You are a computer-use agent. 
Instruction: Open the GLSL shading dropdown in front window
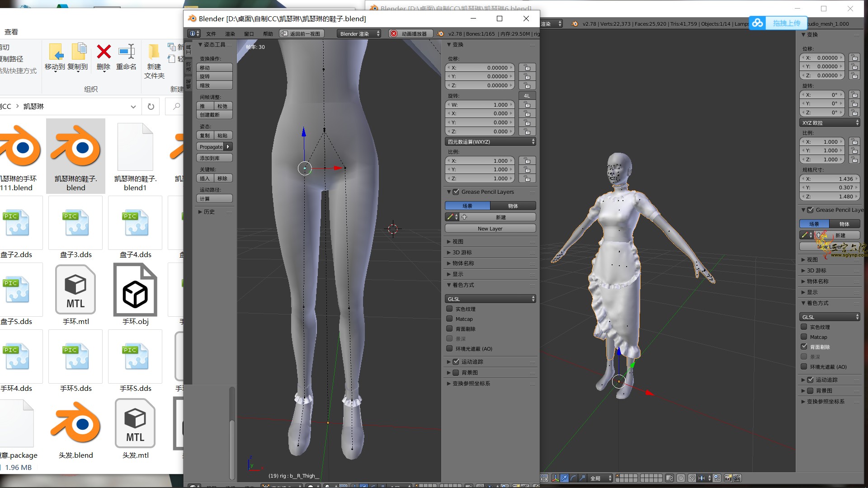click(491, 299)
